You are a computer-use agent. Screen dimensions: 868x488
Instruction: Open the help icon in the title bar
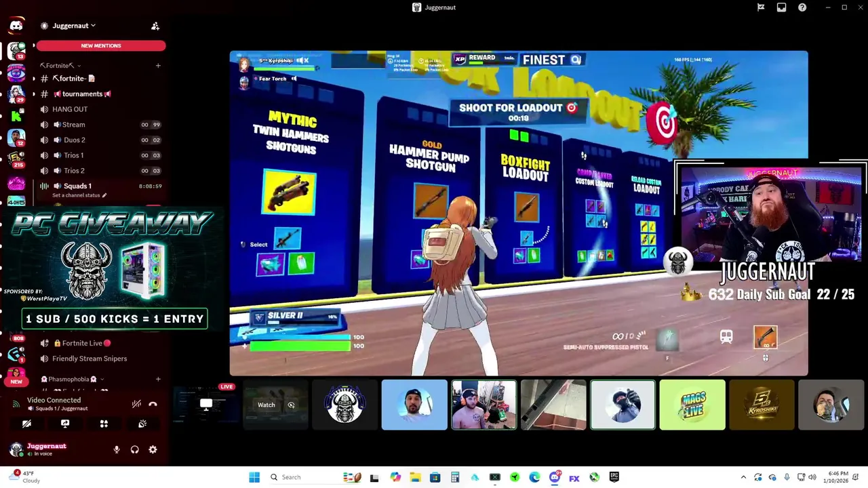tap(802, 7)
